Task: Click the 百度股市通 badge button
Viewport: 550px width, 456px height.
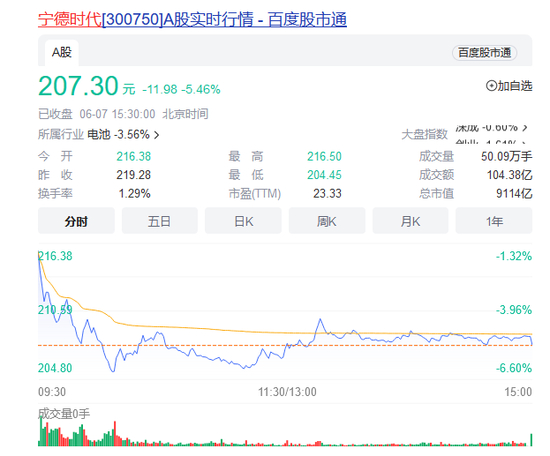Action: tap(484, 53)
